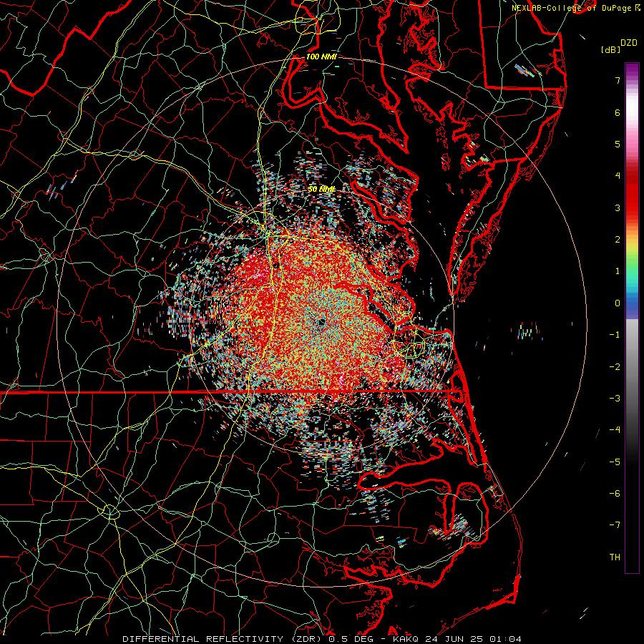Click the 2 dB tick label
This screenshot has height=644, width=644.
pyautogui.click(x=618, y=240)
